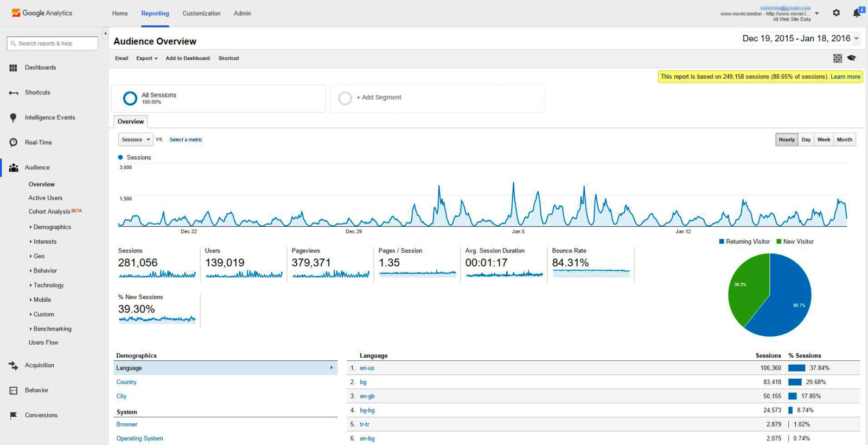The height and width of the screenshot is (445, 868).
Task: Expand the Demographics sidebar section
Action: click(52, 227)
